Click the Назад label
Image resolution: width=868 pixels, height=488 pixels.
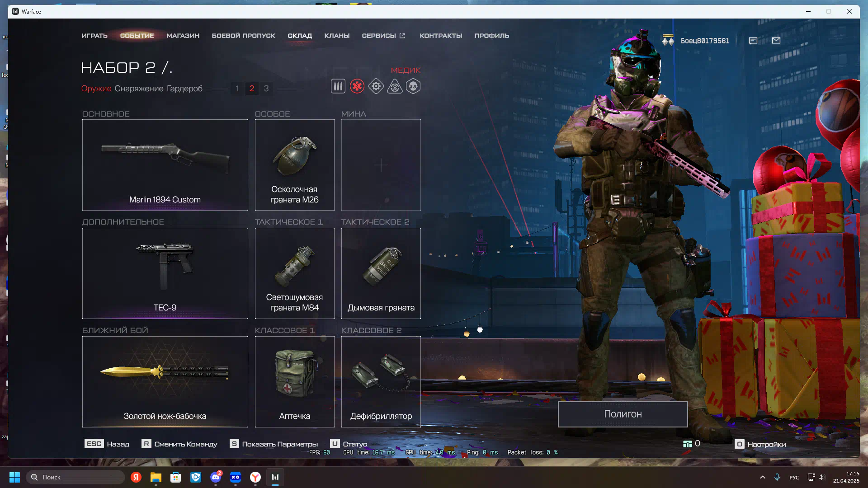118,444
